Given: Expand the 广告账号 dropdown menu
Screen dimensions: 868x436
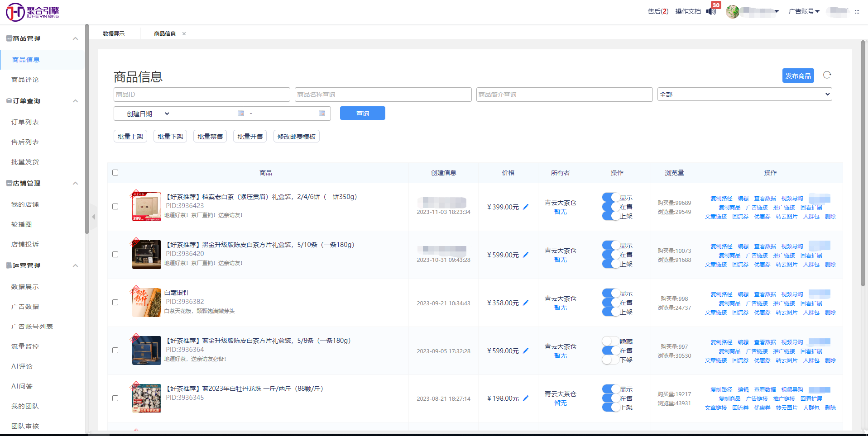Looking at the screenshot, I should tap(804, 11).
